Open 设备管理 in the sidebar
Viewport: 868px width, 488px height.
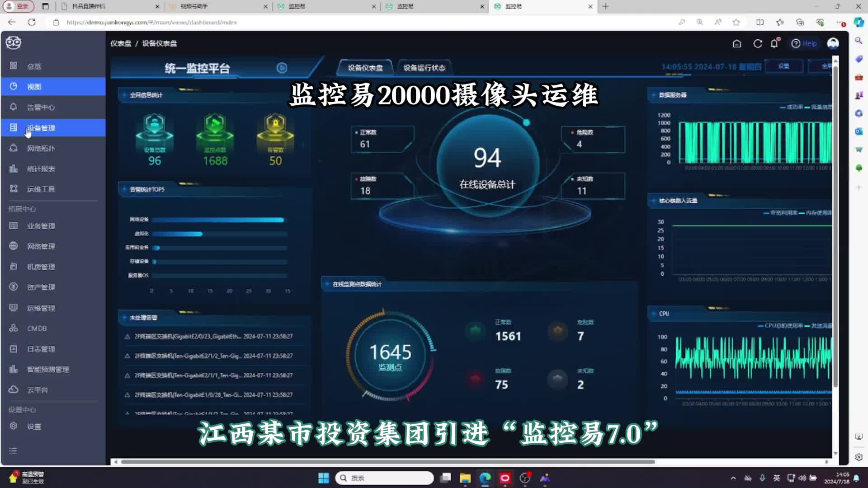[53, 128]
